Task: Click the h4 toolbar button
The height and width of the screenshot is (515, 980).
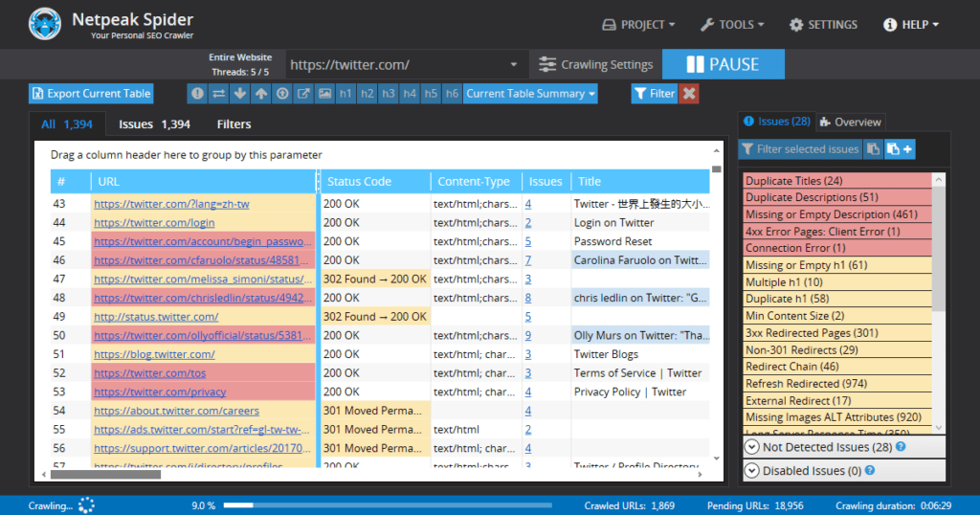Action: point(410,94)
